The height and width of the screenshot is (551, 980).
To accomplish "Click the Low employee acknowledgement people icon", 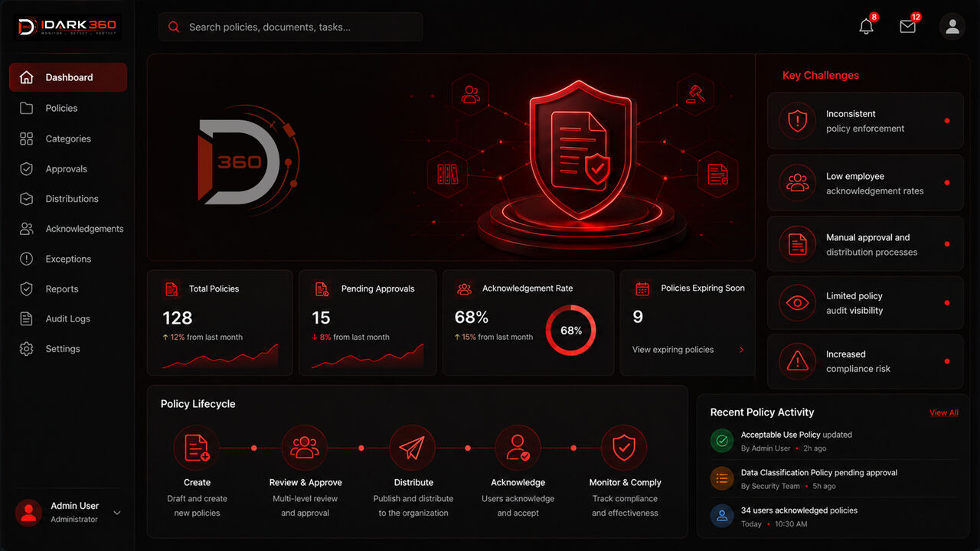I will (798, 183).
